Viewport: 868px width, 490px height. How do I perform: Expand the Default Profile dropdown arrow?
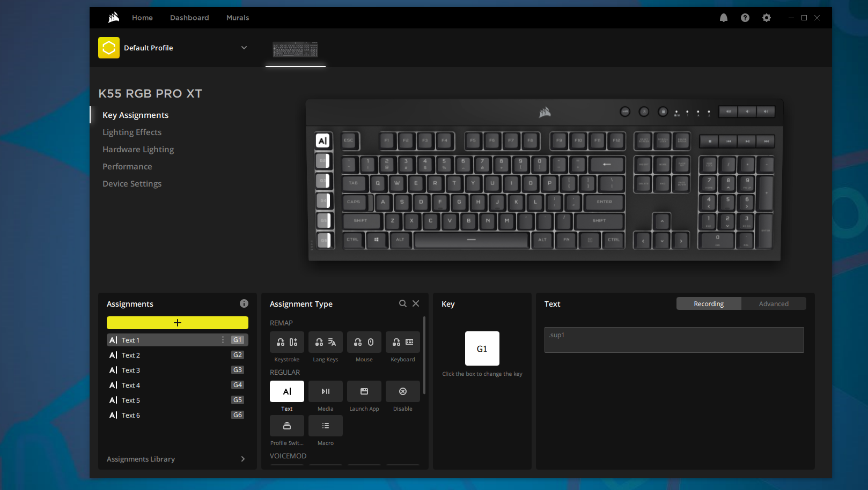[x=244, y=48]
